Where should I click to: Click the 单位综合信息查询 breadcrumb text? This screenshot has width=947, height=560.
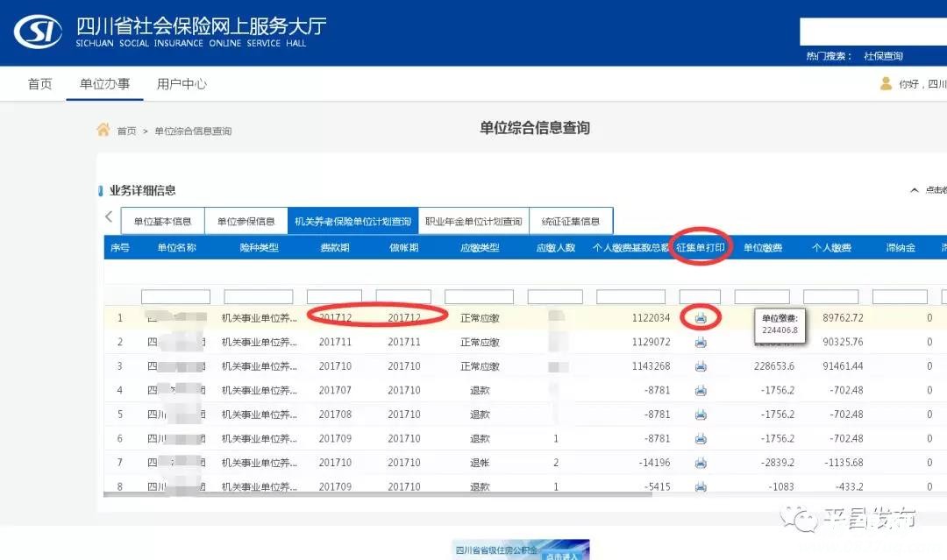tap(193, 131)
